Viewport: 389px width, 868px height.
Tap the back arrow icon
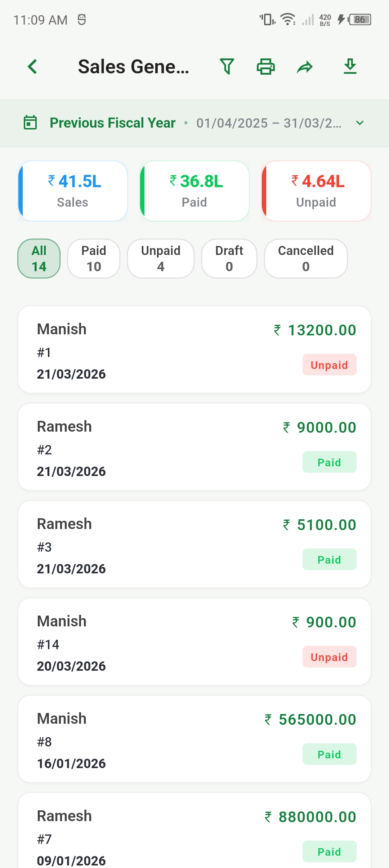(32, 67)
